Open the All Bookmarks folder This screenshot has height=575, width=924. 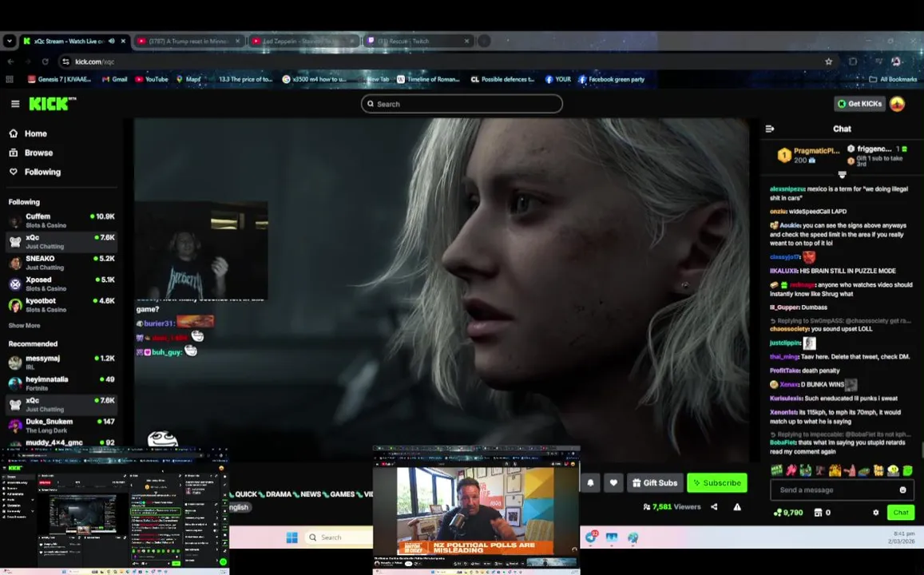[x=893, y=79]
